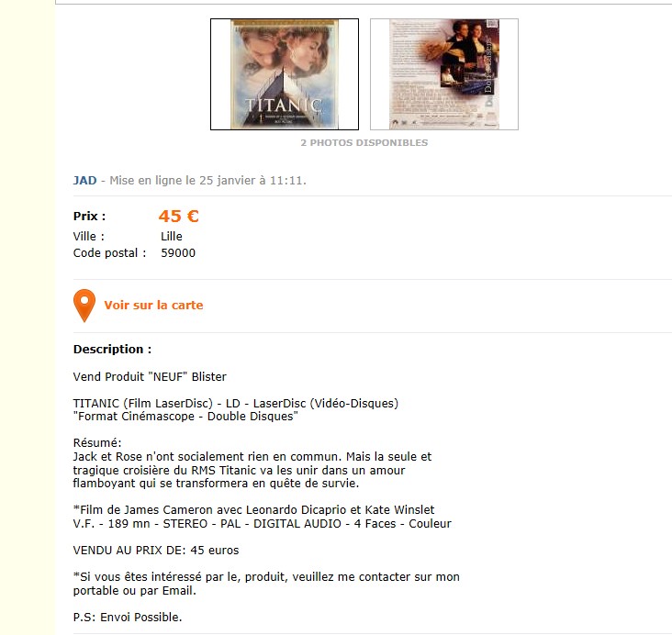The height and width of the screenshot is (635, 672).
Task: Open the Titanic front cover thumbnail
Action: pyautogui.click(x=285, y=74)
